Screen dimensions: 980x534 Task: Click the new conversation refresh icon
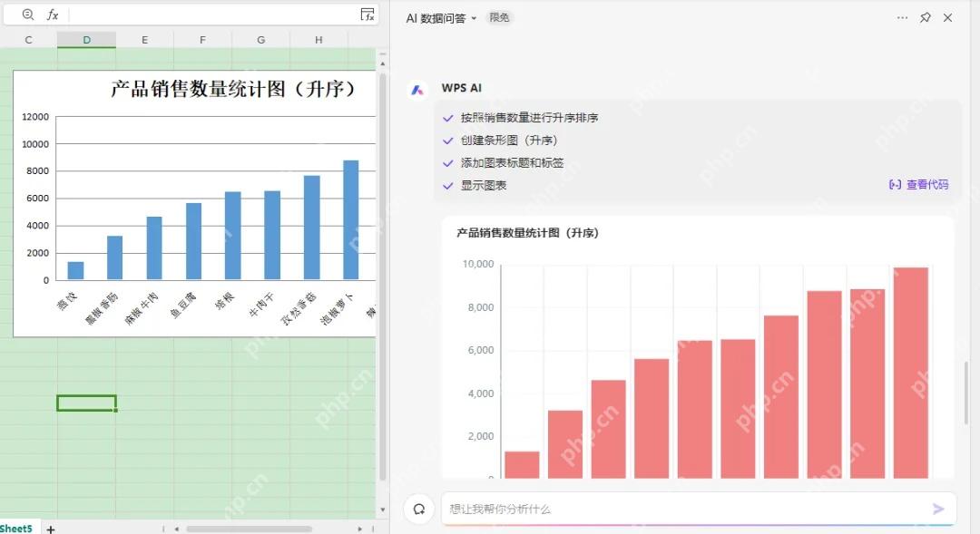[x=418, y=509]
